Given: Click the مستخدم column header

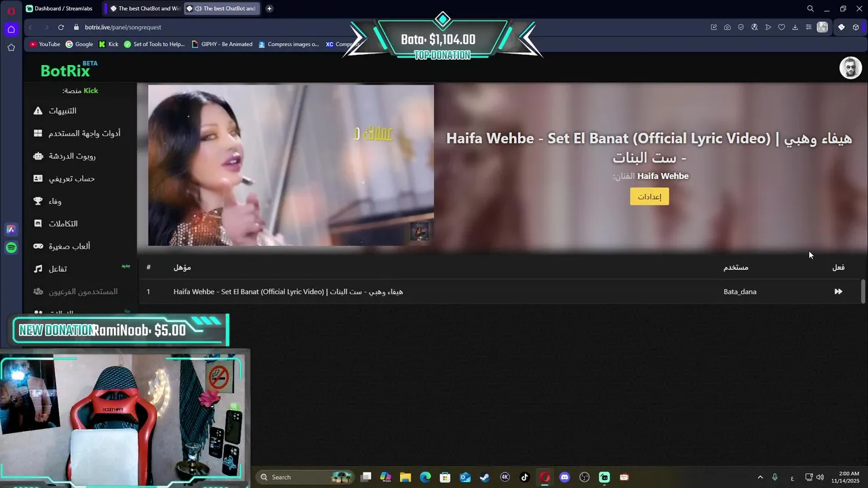Looking at the screenshot, I should [x=736, y=267].
